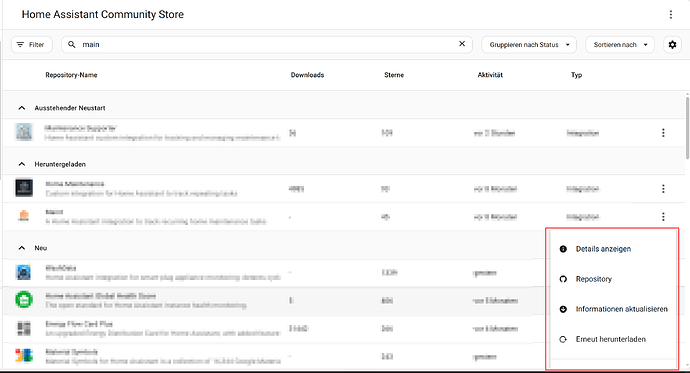690x373 pixels.
Task: Click the blue WashData repository icon
Action: 24,272
